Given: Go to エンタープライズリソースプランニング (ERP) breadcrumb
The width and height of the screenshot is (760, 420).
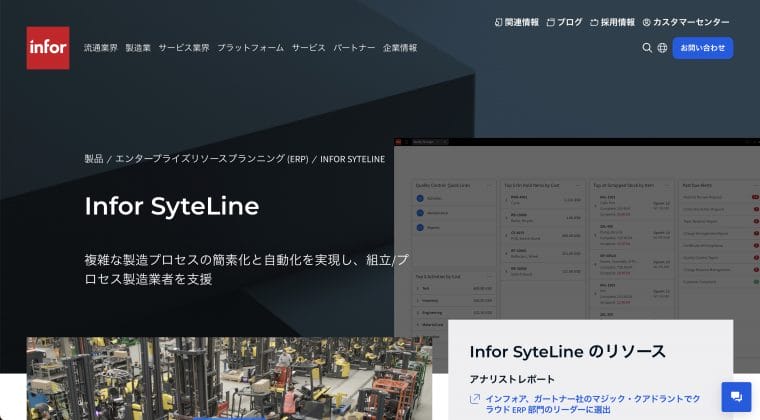Looking at the screenshot, I should coord(211,159).
